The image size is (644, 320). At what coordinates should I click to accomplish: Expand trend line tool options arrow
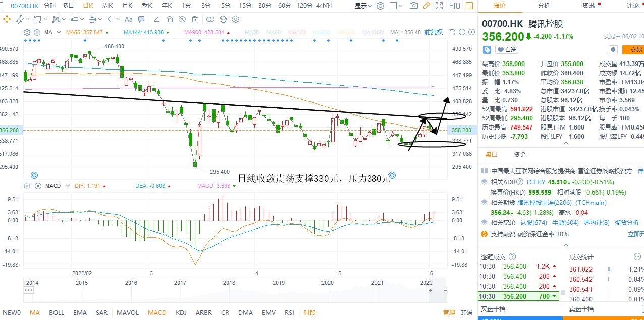(28, 19)
